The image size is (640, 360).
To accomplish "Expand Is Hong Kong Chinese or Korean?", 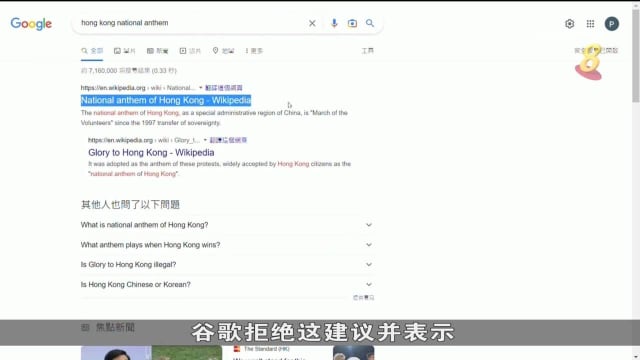I will (227, 284).
